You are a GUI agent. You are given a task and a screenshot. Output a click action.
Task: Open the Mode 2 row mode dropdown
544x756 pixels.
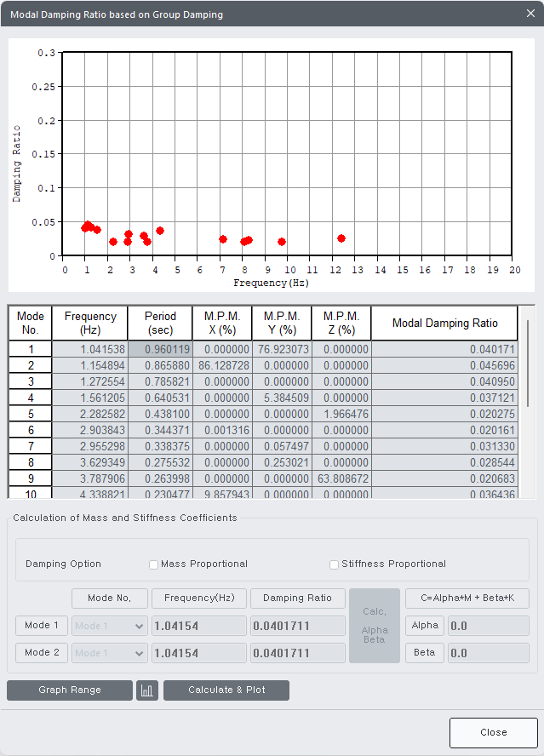(x=110, y=653)
